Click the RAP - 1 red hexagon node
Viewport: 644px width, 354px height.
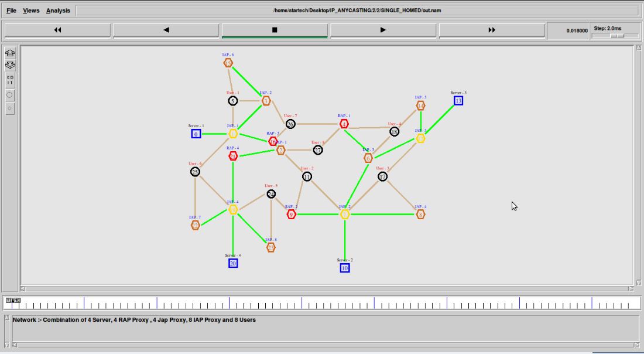pos(345,124)
